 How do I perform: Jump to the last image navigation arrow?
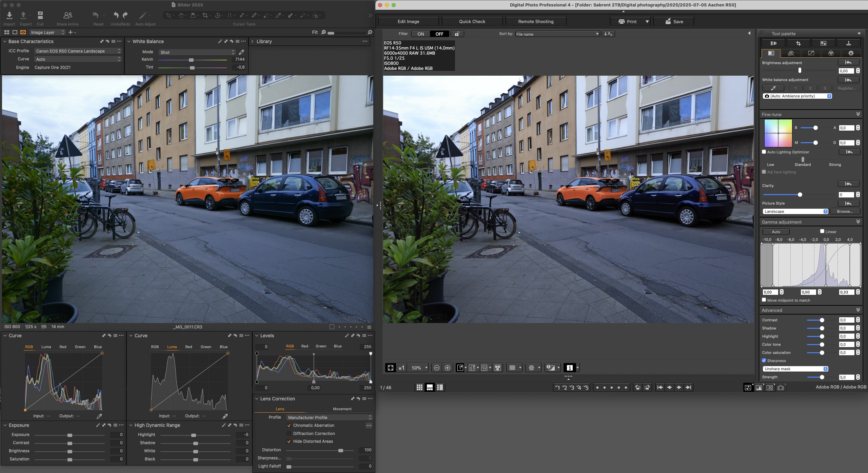tap(688, 387)
